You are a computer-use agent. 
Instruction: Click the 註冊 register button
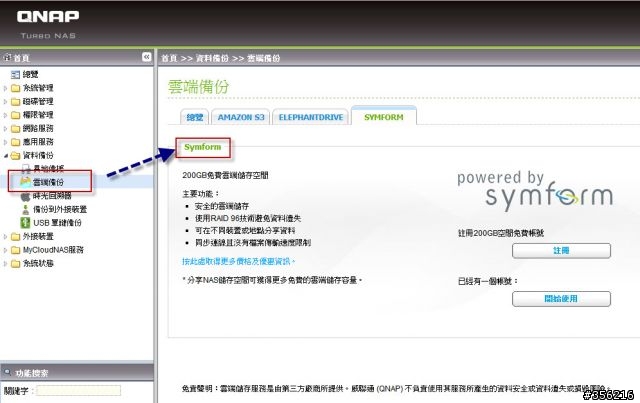click(561, 251)
